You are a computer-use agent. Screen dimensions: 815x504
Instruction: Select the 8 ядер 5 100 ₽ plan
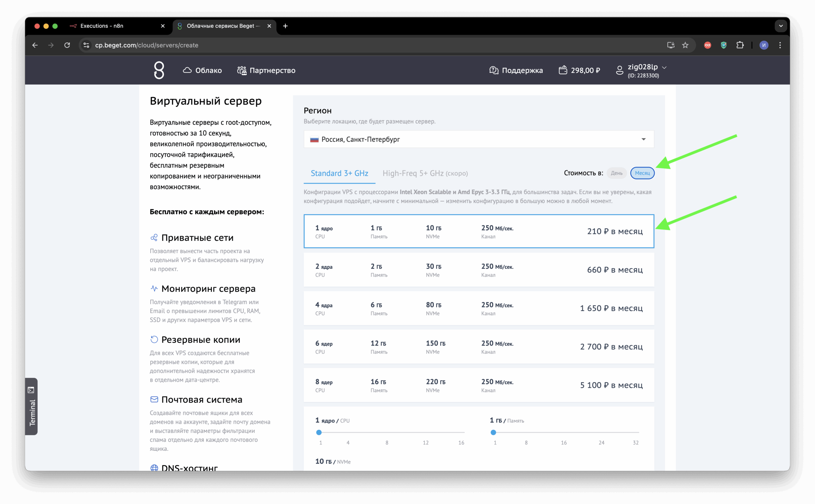click(x=479, y=385)
